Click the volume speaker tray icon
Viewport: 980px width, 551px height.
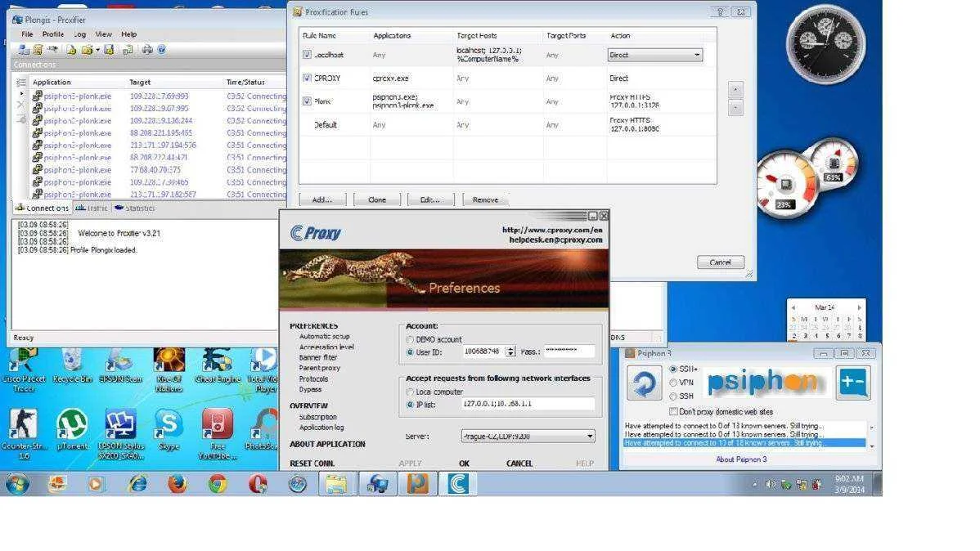771,484
